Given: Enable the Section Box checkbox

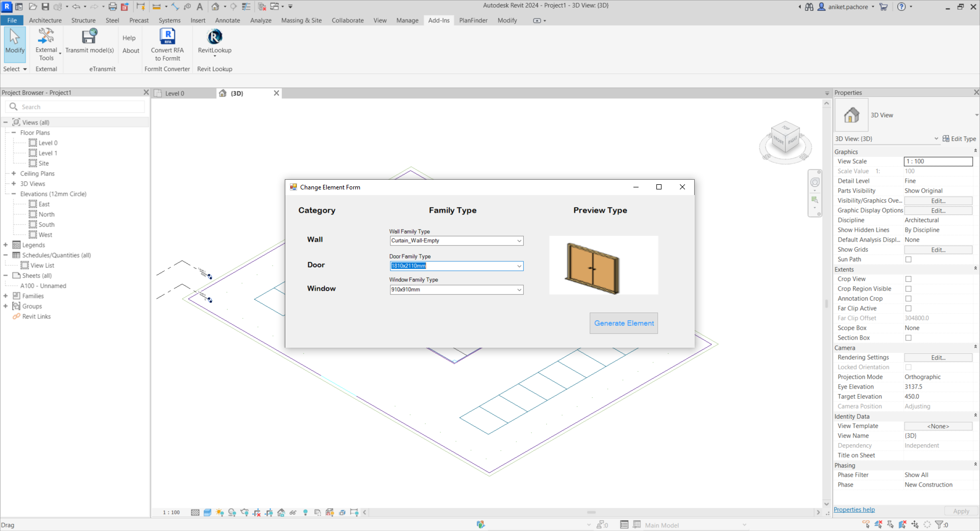Looking at the screenshot, I should tap(909, 338).
